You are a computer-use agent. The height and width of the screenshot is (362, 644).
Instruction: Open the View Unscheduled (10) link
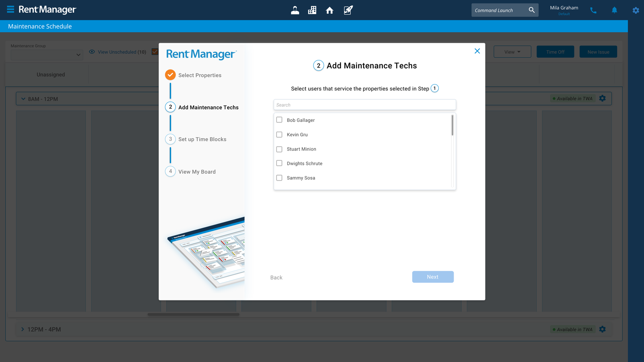point(122,52)
